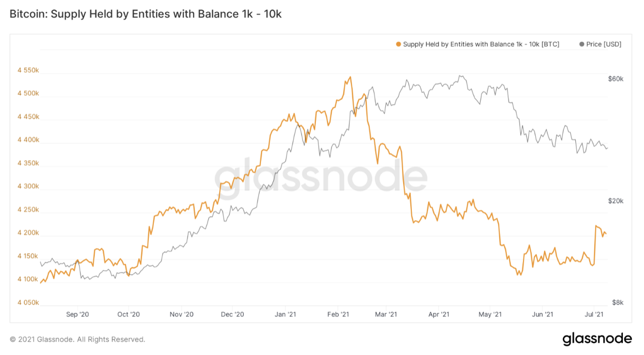This screenshot has height=355, width=644.
Task: Click the 4 050k left axis label
Action: pos(28,303)
